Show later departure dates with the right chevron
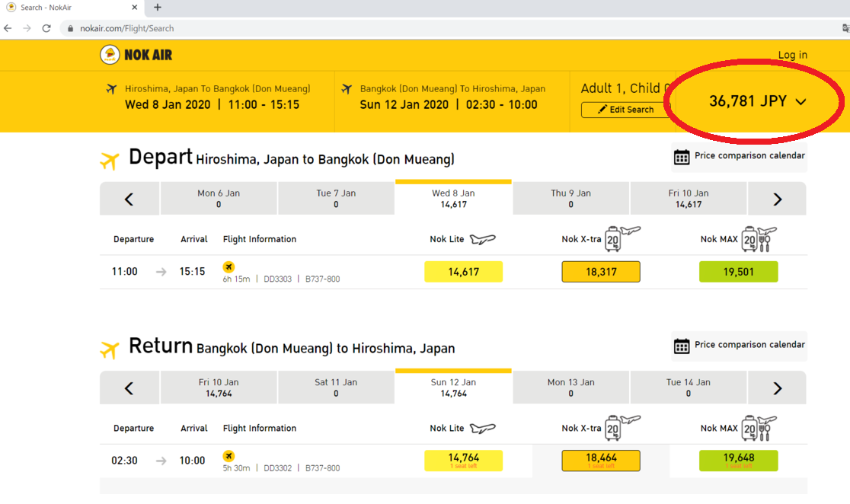Viewport: 850px width, 504px height. (778, 199)
